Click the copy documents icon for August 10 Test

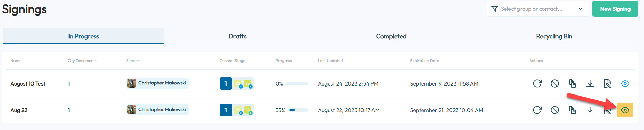(572, 83)
